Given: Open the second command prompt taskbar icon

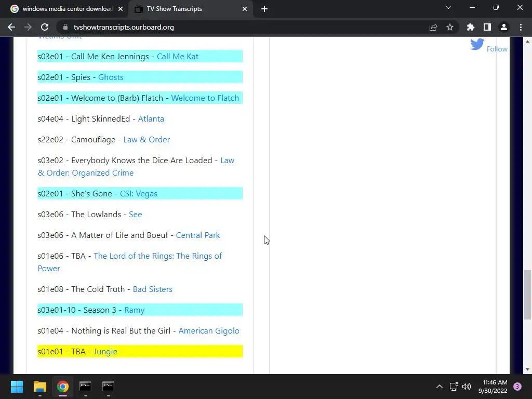Looking at the screenshot, I should (108, 387).
